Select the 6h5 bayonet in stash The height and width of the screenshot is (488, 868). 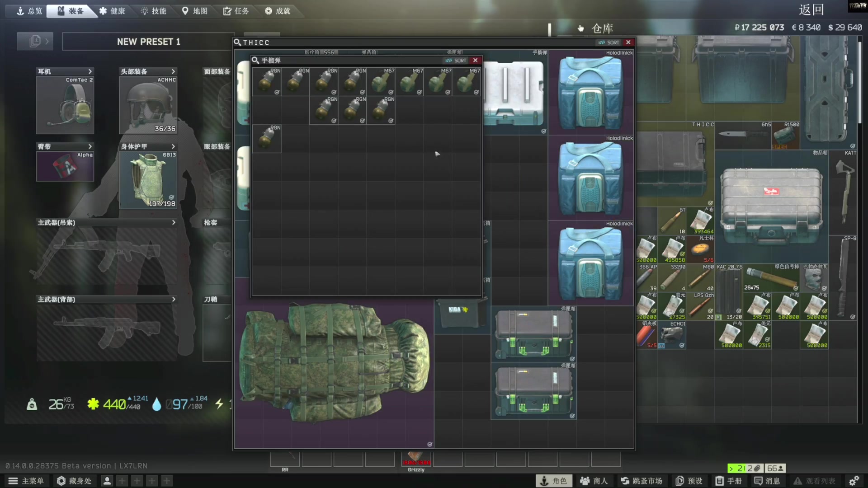[x=743, y=135]
